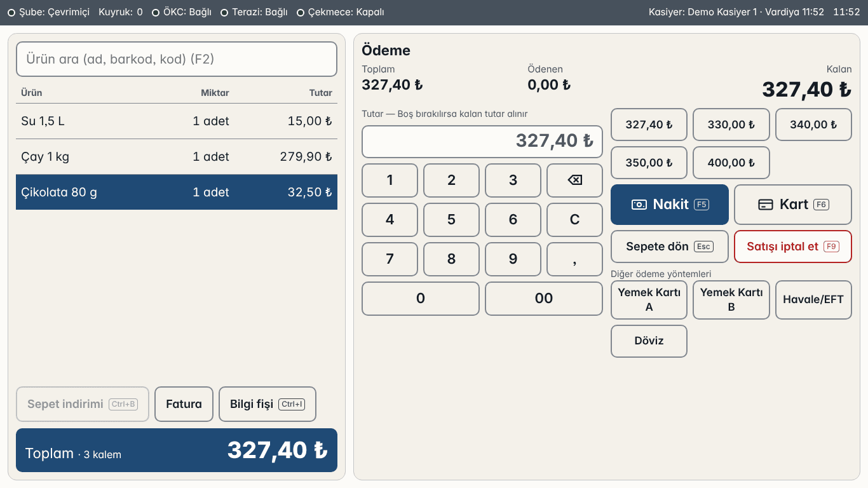The image size is (868, 488).
Task: Select Yemek Kartı B payment method
Action: tap(731, 300)
